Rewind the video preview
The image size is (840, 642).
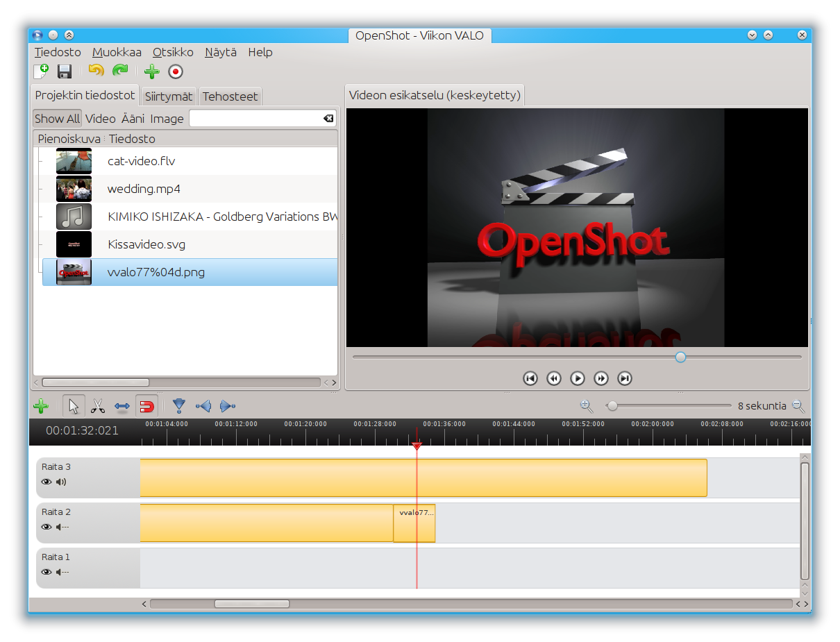point(554,378)
